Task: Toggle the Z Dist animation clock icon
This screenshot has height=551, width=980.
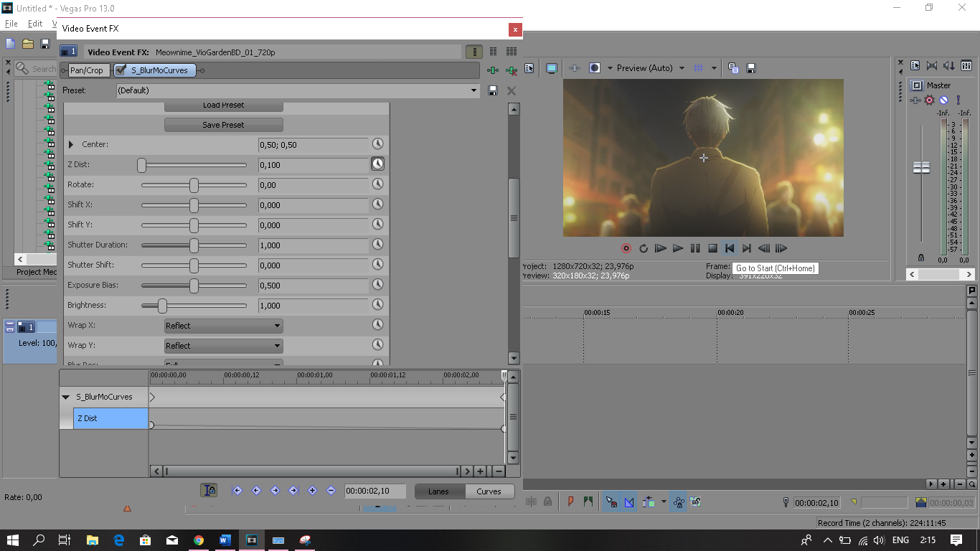Action: click(377, 164)
